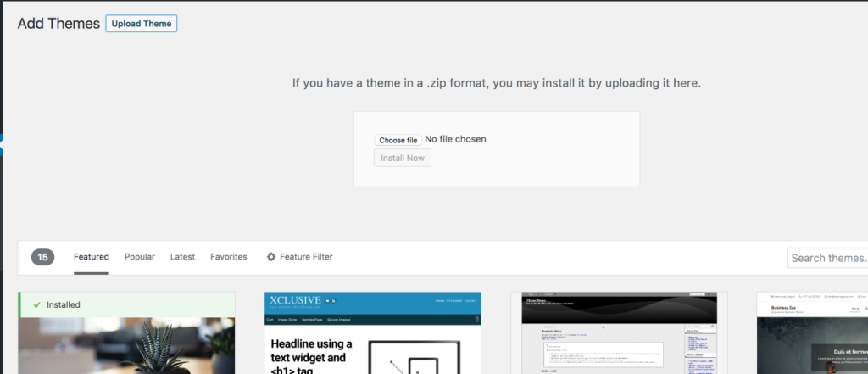Open the XCLUSIVE theme preview thumbnail
868x374 pixels.
(373, 333)
